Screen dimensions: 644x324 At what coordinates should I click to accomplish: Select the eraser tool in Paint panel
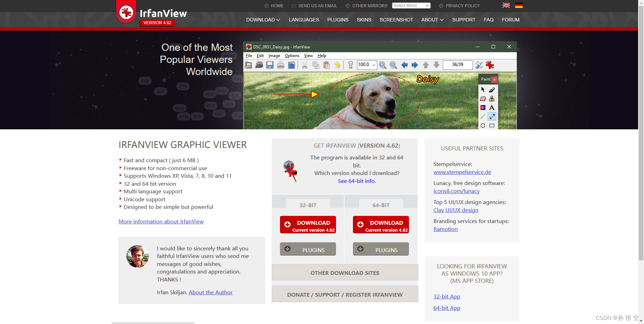pyautogui.click(x=483, y=99)
